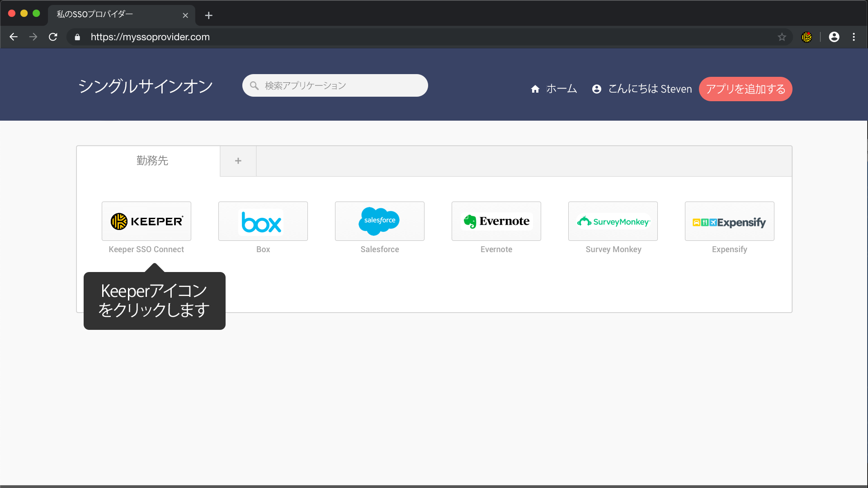
Task: Open the Evernote app tile
Action: click(x=496, y=221)
